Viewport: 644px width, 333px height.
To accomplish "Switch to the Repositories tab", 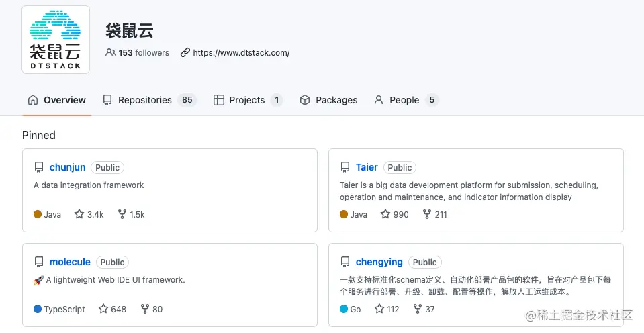I will [150, 100].
